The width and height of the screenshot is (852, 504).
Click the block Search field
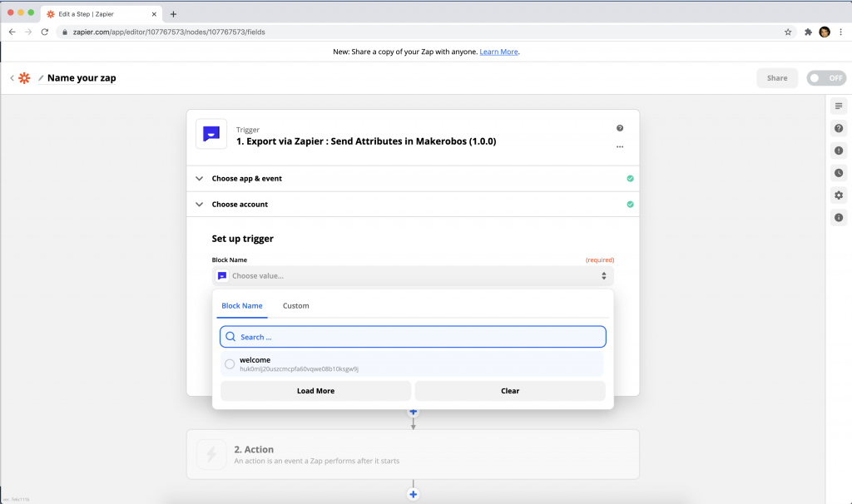[x=413, y=337]
